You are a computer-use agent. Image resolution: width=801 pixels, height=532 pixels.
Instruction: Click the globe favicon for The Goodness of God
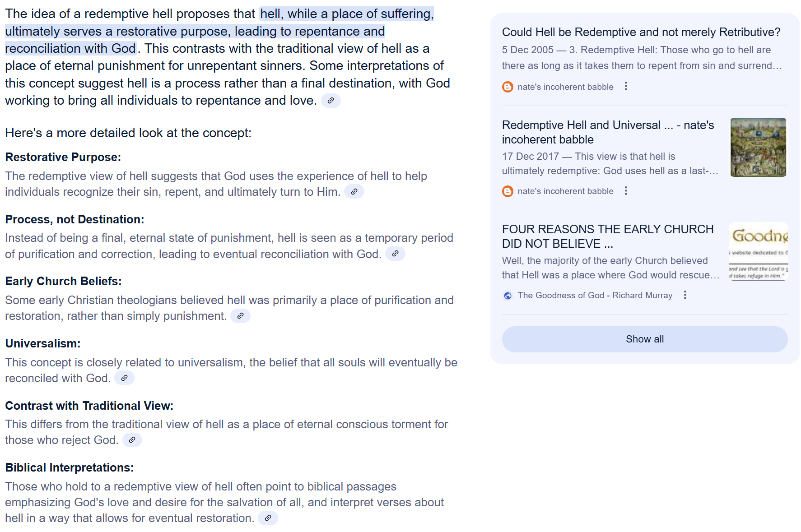tap(508, 296)
